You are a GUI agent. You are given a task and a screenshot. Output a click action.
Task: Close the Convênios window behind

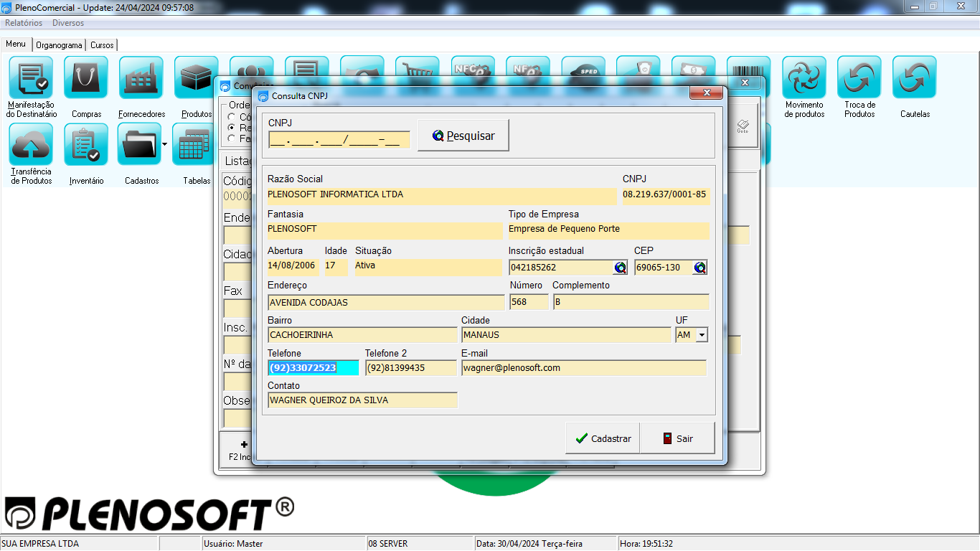(x=745, y=83)
